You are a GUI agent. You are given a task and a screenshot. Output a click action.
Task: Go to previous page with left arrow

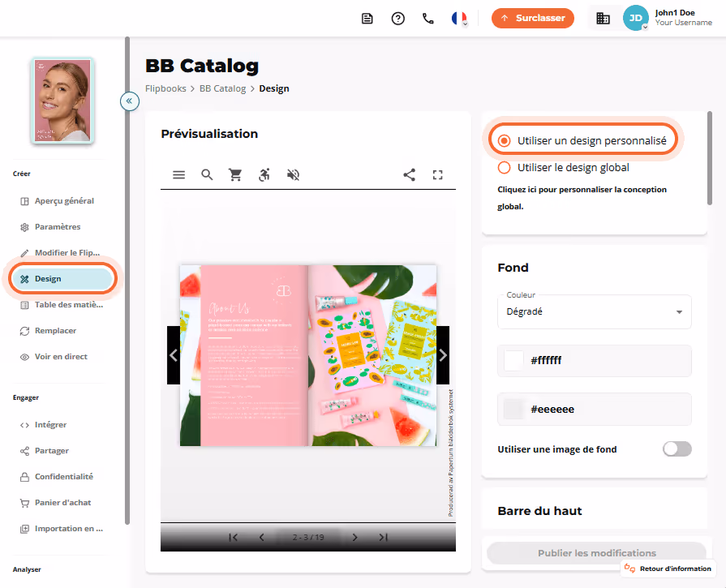(x=174, y=355)
